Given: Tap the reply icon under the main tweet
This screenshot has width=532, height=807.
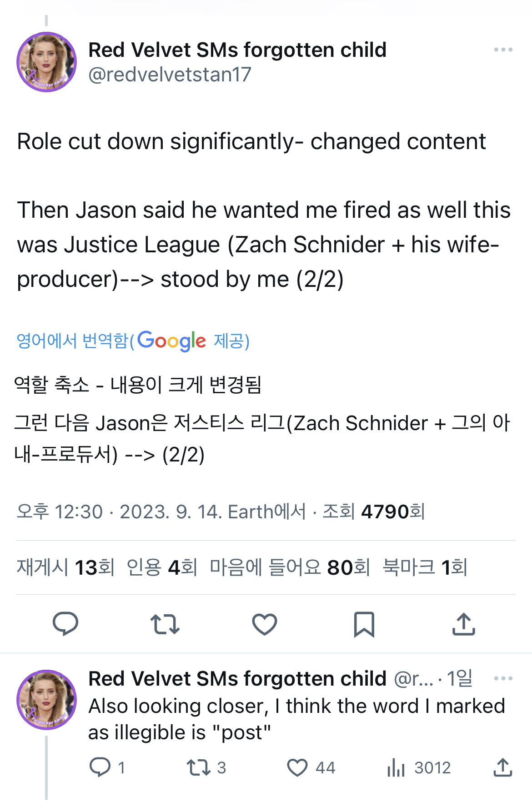Looking at the screenshot, I should [65, 624].
